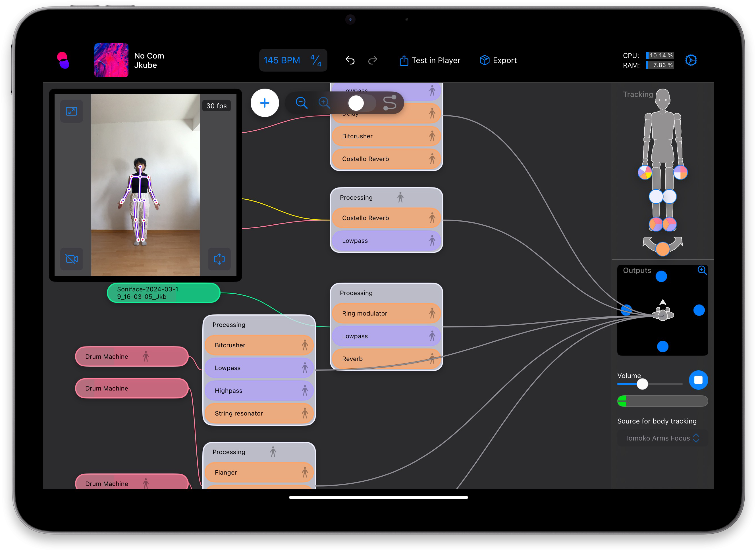
Task: Expand the camera preview to fullscreen
Action: coord(71,111)
